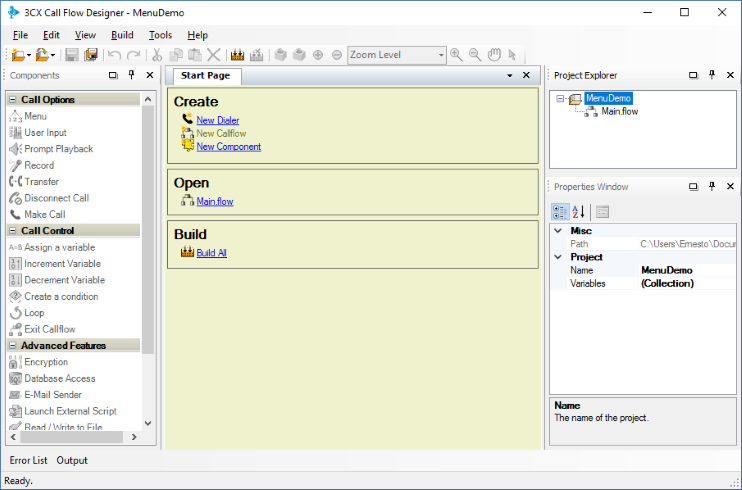Screen dimensions: 742x490
Task: Open the Tools menu
Action: (160, 35)
